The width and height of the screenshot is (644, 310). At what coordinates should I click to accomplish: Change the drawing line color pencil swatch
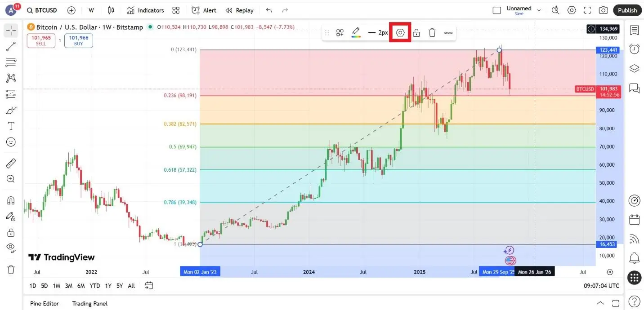356,33
